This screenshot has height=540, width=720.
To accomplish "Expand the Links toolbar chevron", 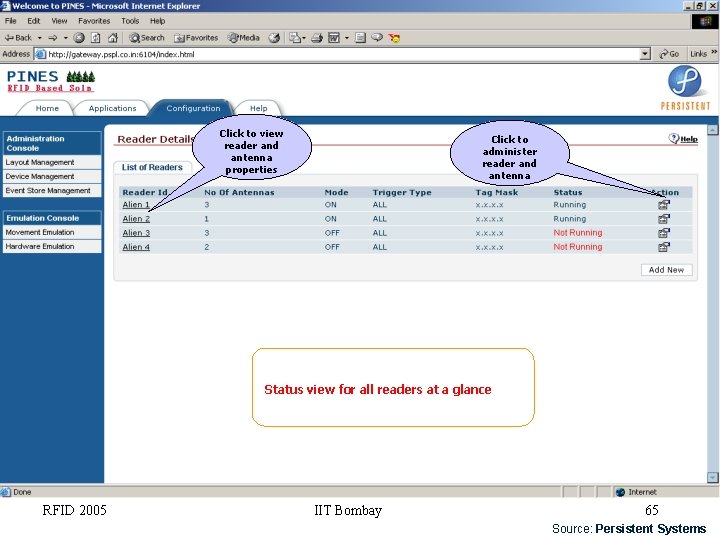I will coord(714,53).
